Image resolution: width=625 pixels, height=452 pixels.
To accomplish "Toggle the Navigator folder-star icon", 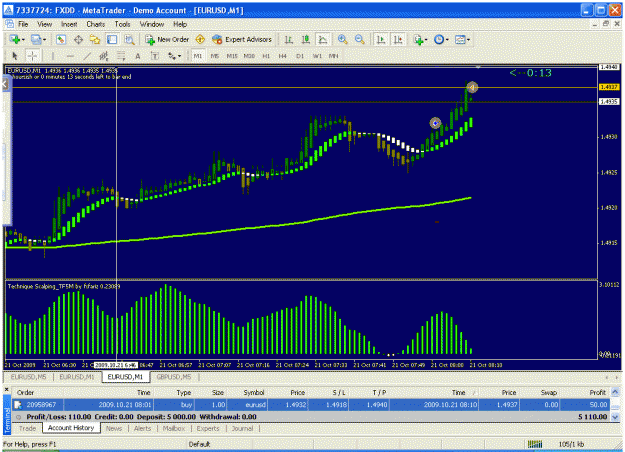I will point(95,39).
